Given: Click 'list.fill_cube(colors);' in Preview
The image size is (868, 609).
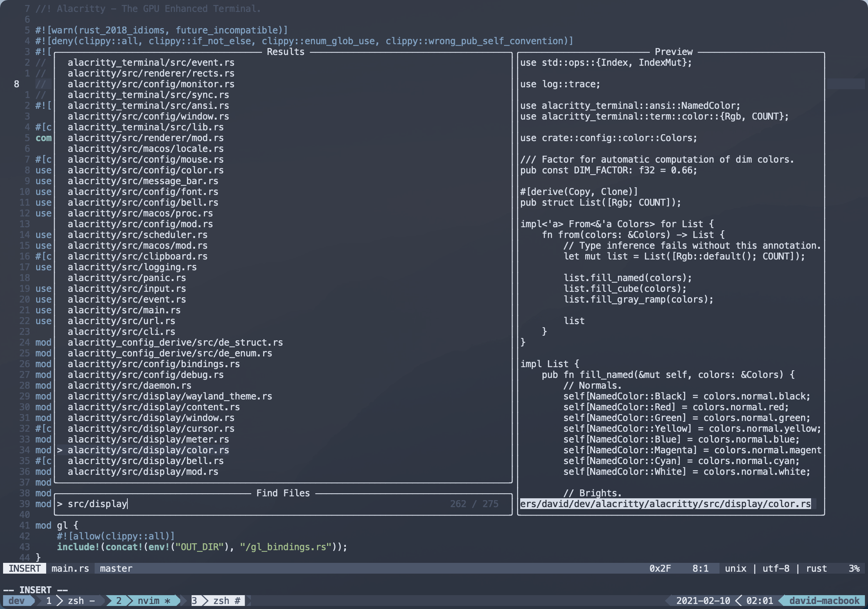Looking at the screenshot, I should tap(625, 289).
